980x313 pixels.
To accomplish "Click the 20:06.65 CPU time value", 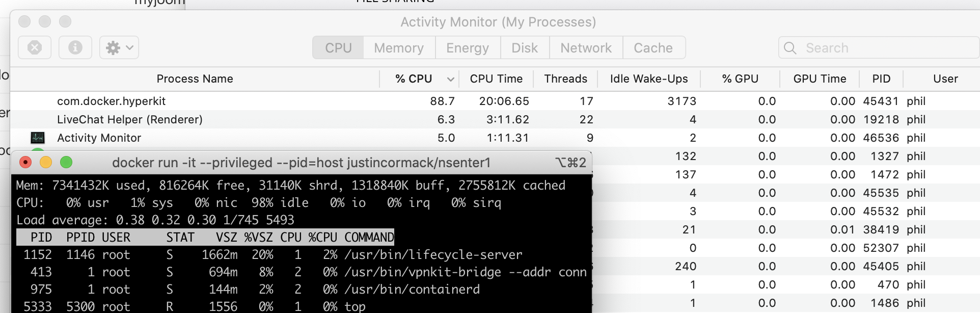I will (x=504, y=101).
